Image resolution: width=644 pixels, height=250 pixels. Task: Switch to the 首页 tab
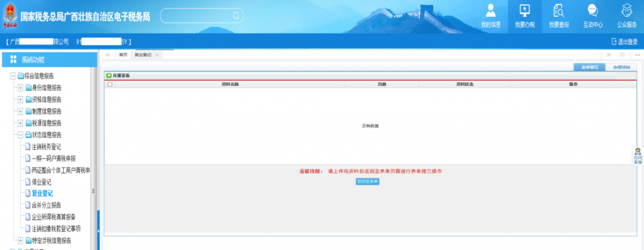(123, 55)
